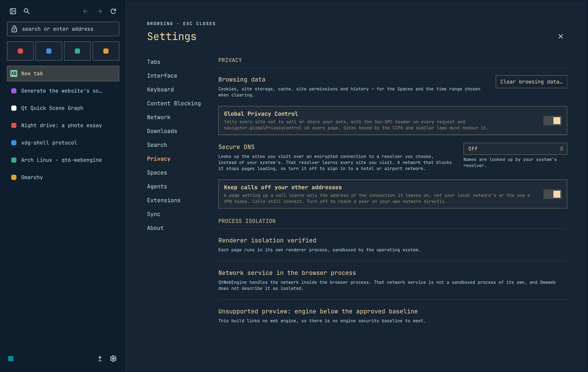
Task: Focus the search or enter address field
Action: tap(63, 29)
